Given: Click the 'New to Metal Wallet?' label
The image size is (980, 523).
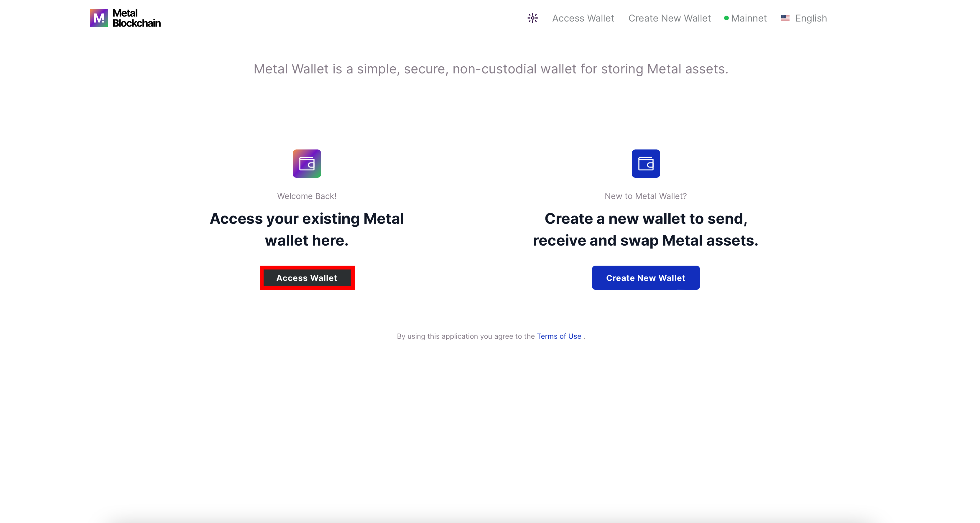Looking at the screenshot, I should [x=646, y=196].
